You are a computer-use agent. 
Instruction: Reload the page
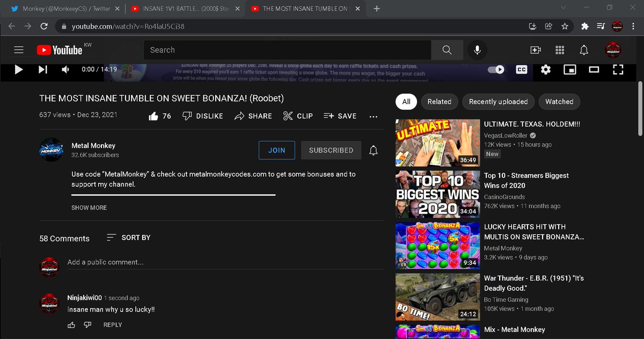point(44,26)
